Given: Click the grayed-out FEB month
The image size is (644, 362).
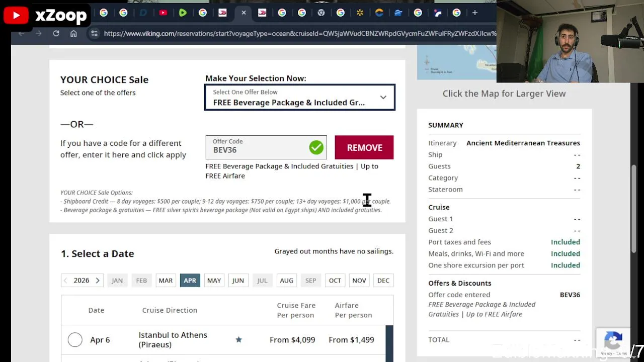Looking at the screenshot, I should [x=141, y=281].
